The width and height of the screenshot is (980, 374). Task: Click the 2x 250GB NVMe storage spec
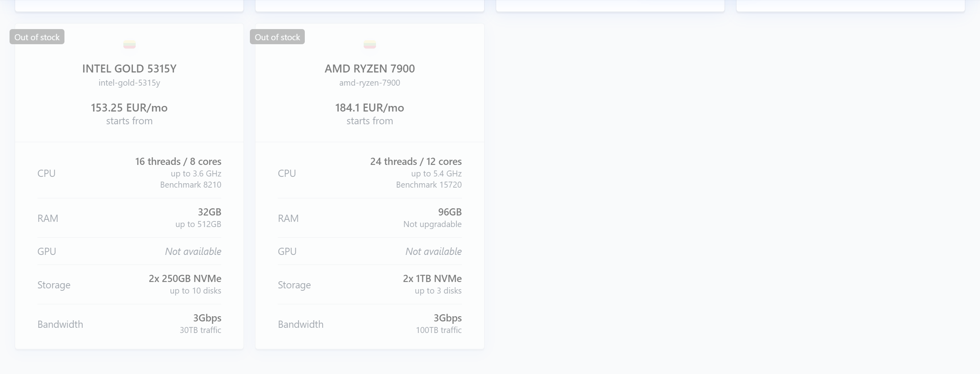(x=185, y=278)
